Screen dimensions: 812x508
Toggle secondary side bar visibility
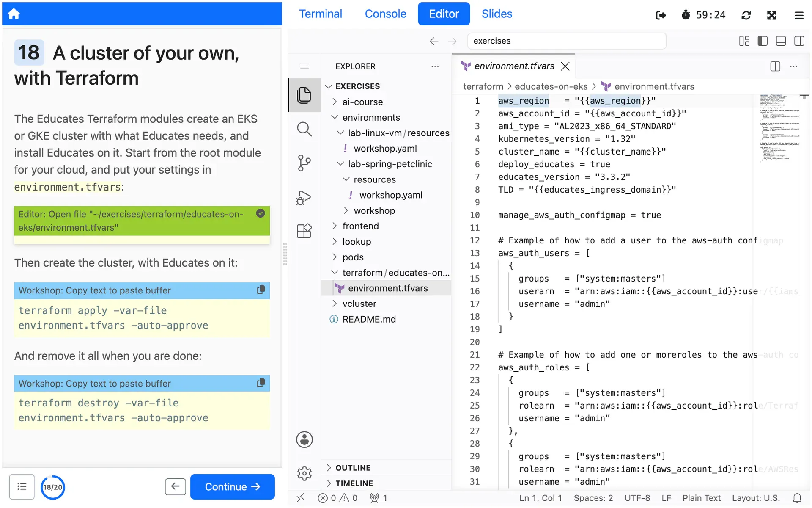click(799, 41)
